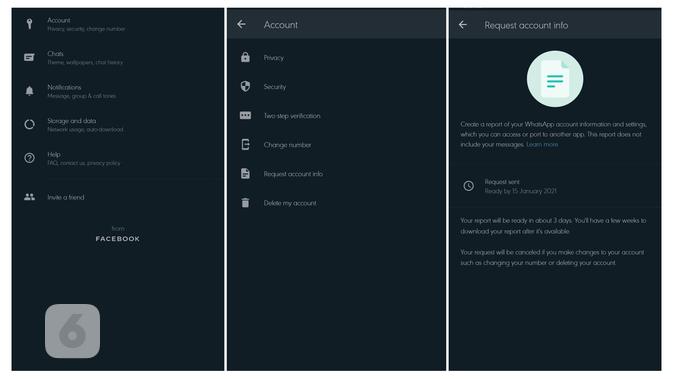Tap the Request account info document icon

click(245, 173)
